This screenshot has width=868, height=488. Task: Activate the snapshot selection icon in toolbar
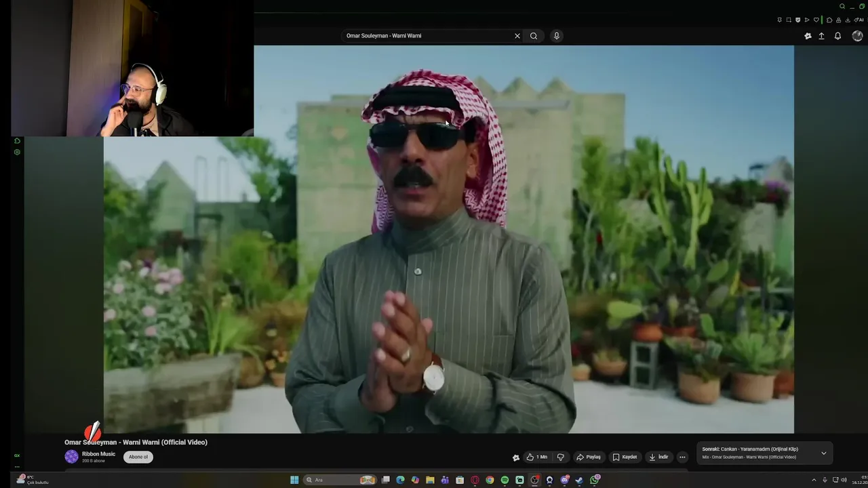coord(789,20)
